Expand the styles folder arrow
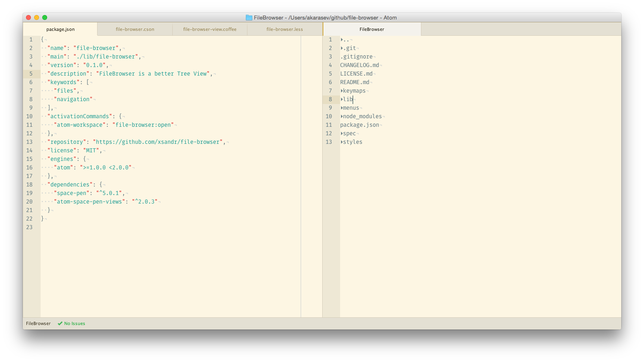644x362 pixels. (x=342, y=142)
